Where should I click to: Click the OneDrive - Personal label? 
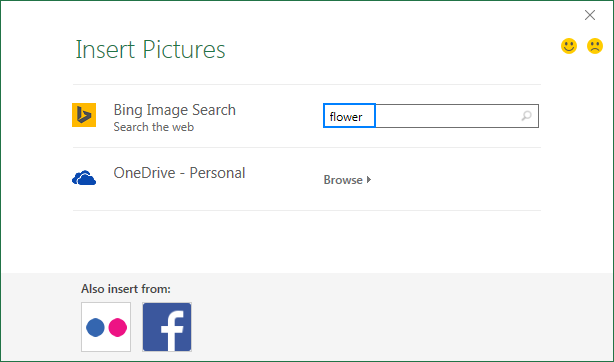(x=179, y=173)
